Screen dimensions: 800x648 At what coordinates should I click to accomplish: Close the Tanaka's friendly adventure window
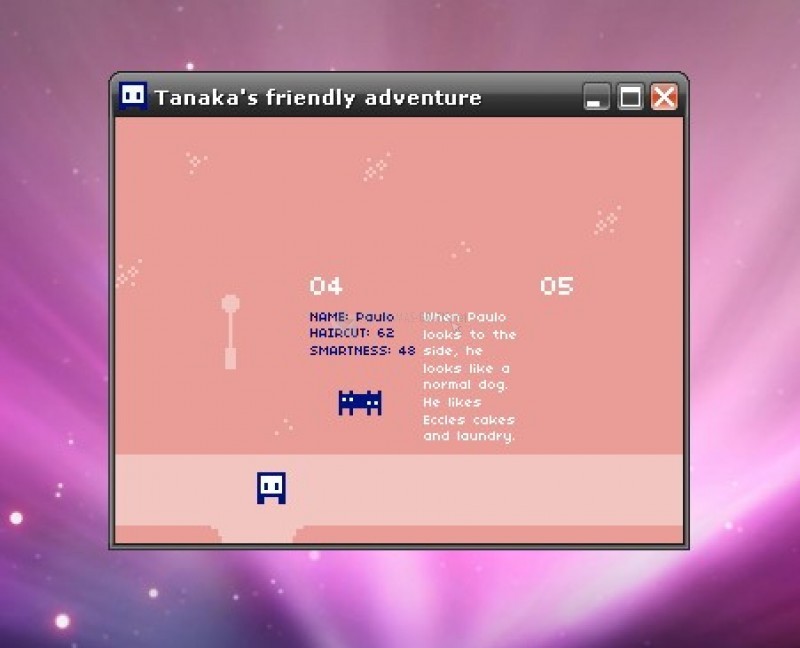664,96
